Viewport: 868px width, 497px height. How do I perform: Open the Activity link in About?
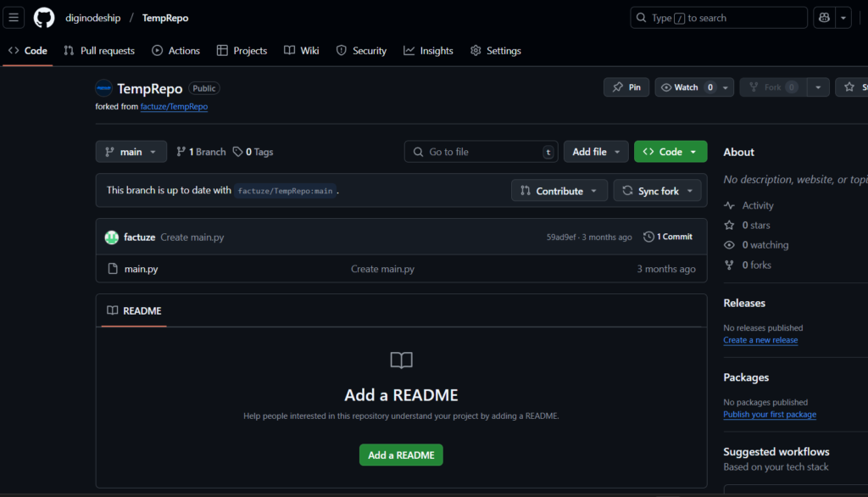(x=757, y=205)
